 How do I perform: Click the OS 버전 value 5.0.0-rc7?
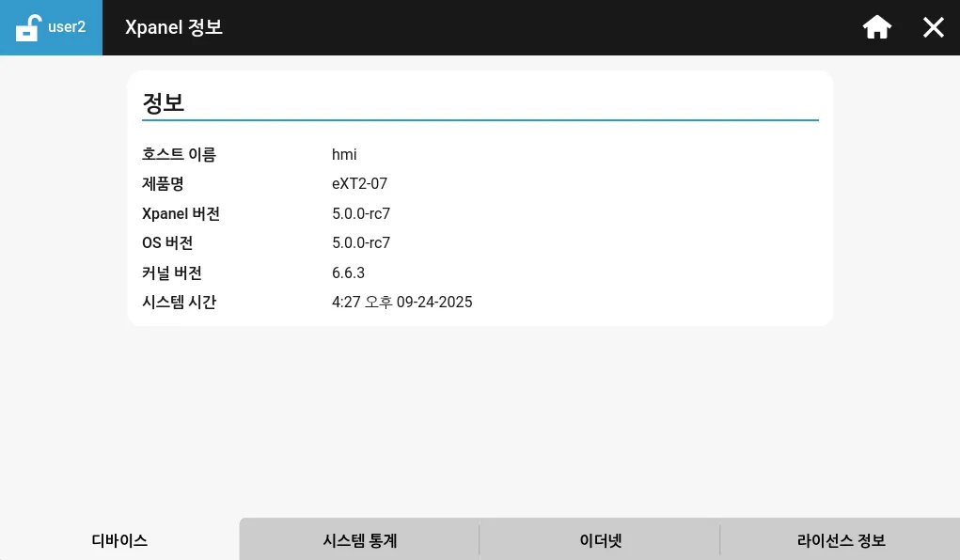click(x=361, y=243)
